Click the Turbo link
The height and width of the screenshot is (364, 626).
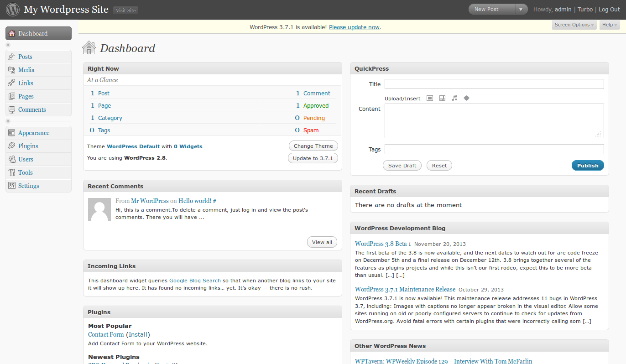[585, 9]
